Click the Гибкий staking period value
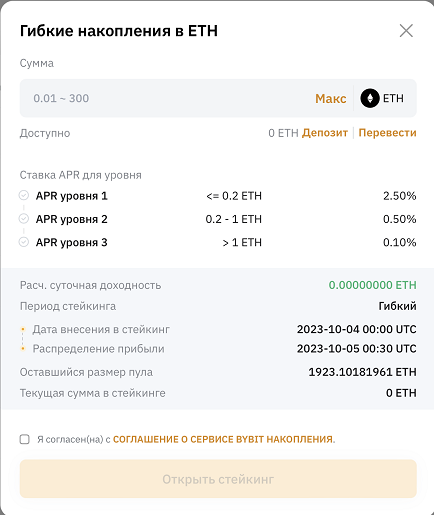Image resolution: width=434 pixels, height=515 pixels. [397, 306]
